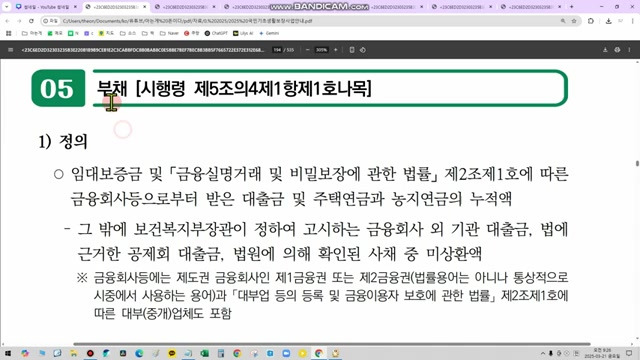This screenshot has width=640, height=360.
Task: Click the Bandicam red record taskbar icon
Action: [90, 353]
